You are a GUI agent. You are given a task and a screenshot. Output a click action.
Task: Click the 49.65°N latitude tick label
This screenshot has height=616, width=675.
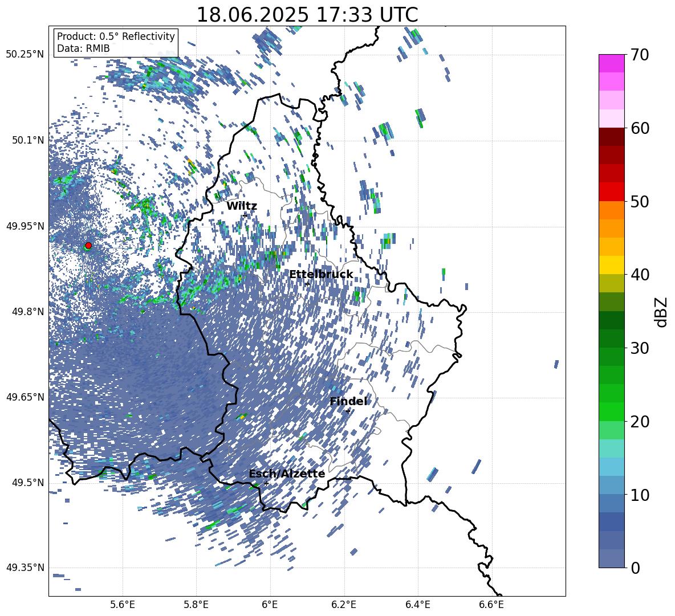pos(25,397)
